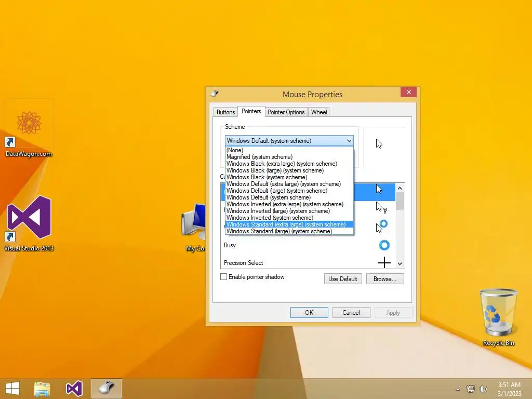Viewport: 532px width, 399px height.
Task: Select the Help Select pointer with question mark
Action: coord(381,207)
